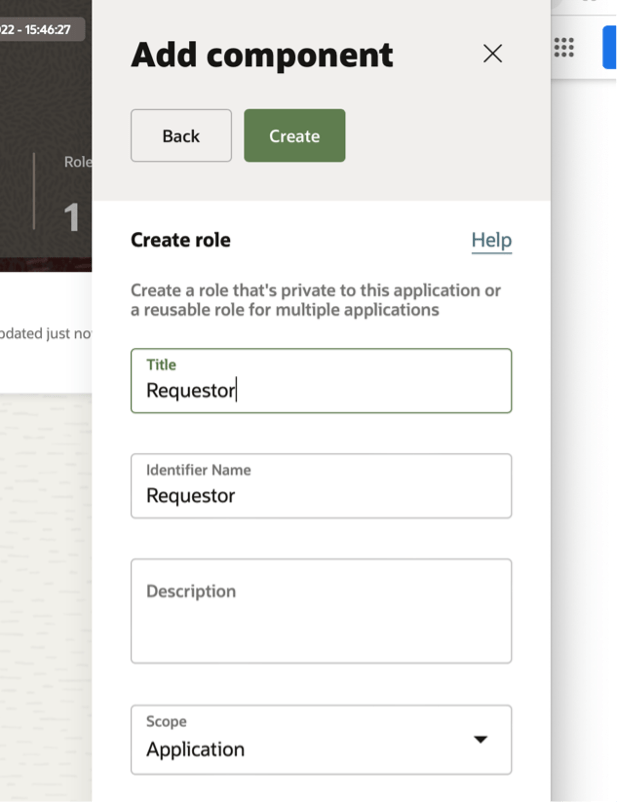The width and height of the screenshot is (620, 806).
Task: Click the 'Application' value in Scope
Action: (x=196, y=749)
